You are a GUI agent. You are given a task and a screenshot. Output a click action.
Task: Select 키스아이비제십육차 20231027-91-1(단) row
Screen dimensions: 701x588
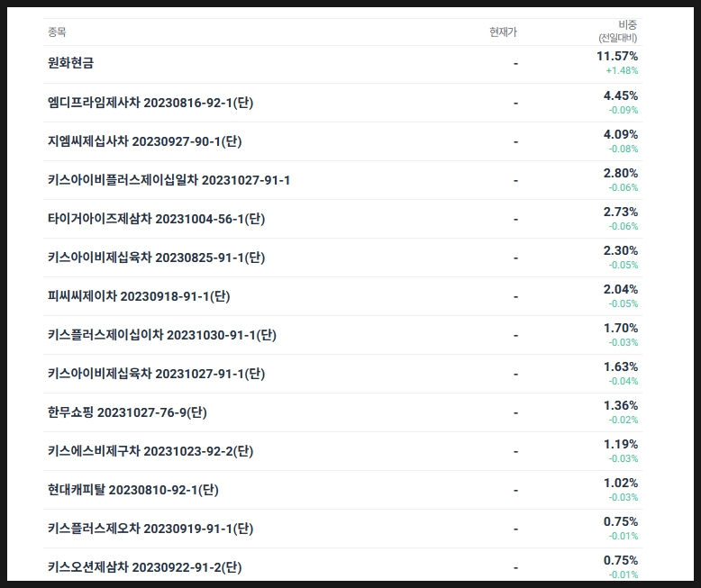coord(343,374)
